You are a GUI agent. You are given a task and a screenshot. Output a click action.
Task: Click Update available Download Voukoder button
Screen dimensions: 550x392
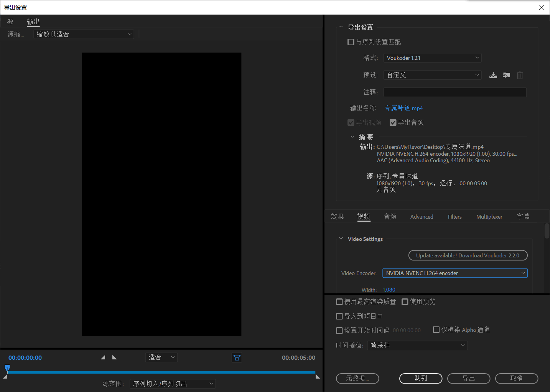pyautogui.click(x=468, y=255)
